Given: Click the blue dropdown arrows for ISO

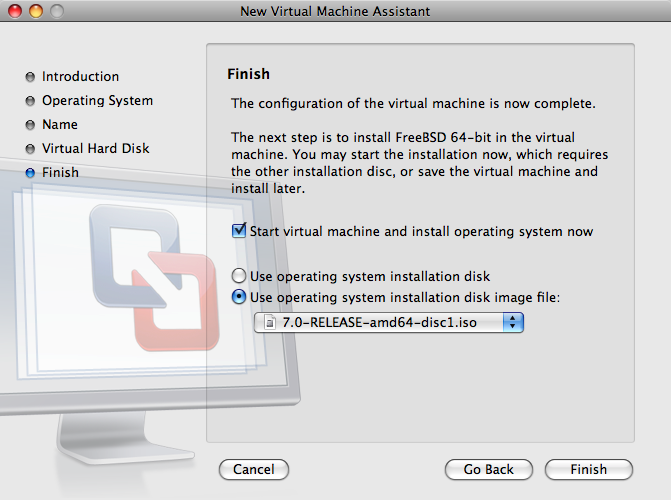Looking at the screenshot, I should pos(514,322).
